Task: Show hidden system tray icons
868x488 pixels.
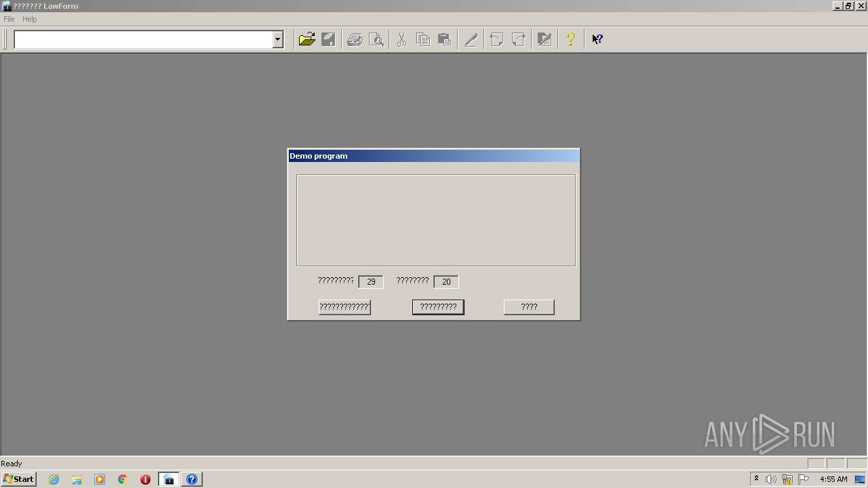Action: tap(756, 479)
